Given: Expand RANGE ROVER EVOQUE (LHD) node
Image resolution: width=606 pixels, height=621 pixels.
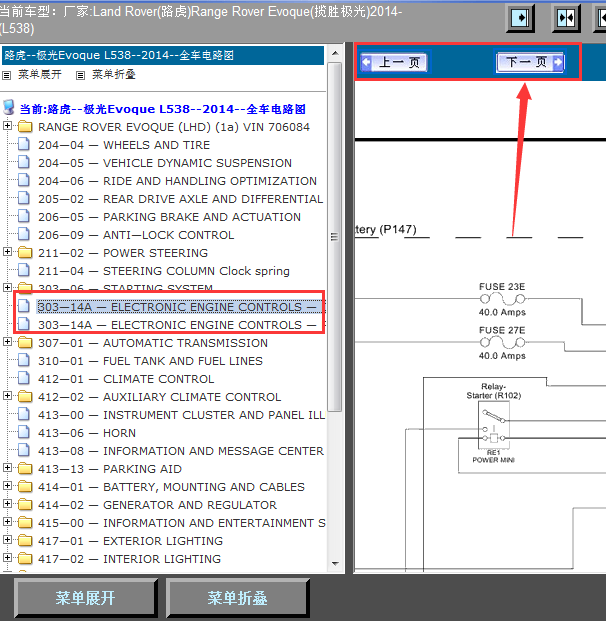Looking at the screenshot, I should [x=7, y=126].
